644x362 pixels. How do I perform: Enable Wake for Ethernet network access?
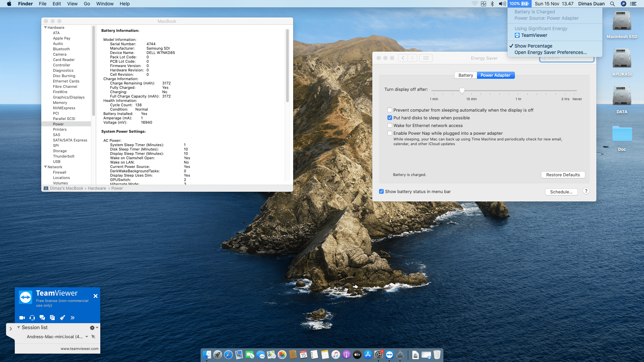pos(390,125)
